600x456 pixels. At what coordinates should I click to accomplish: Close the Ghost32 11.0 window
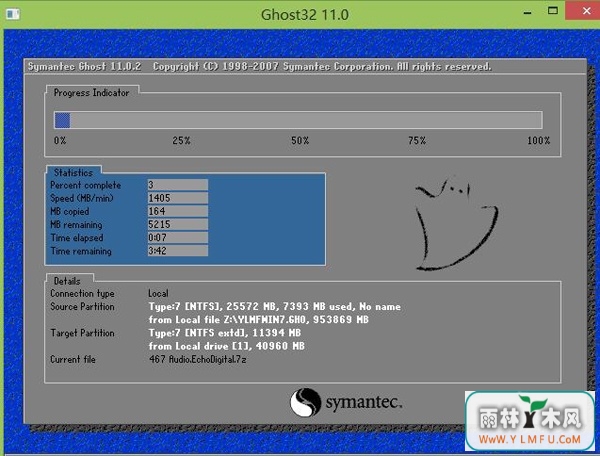585,10
